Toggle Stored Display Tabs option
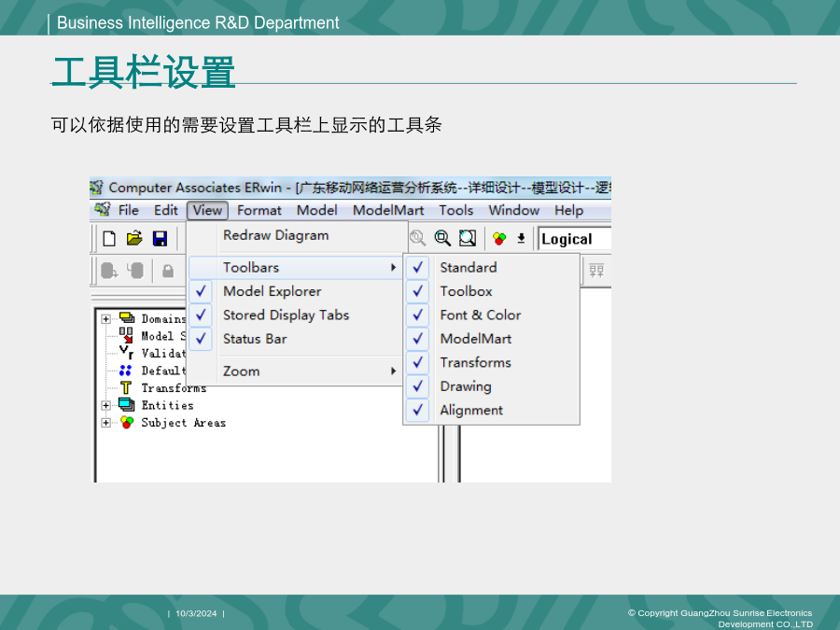 pyautogui.click(x=295, y=315)
